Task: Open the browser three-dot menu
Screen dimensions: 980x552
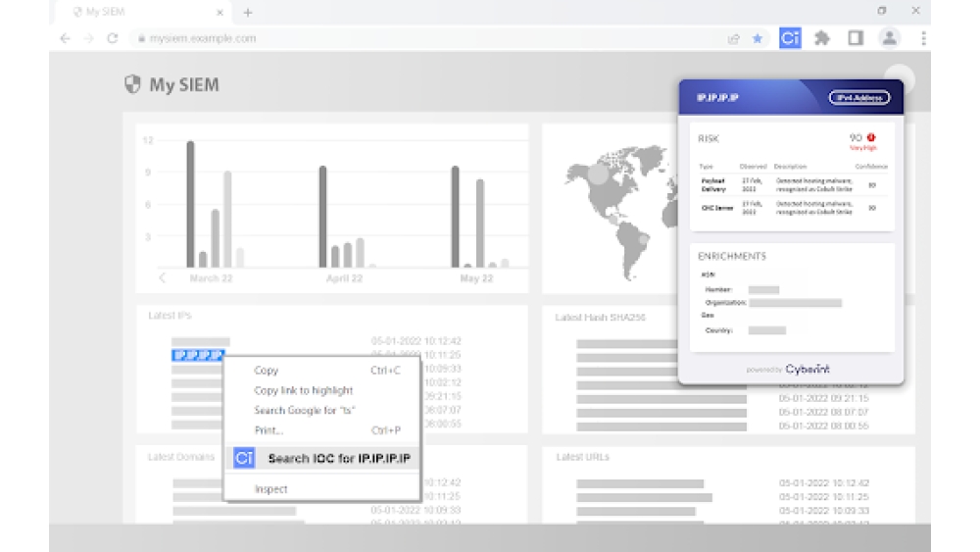Action: pyautogui.click(x=923, y=38)
